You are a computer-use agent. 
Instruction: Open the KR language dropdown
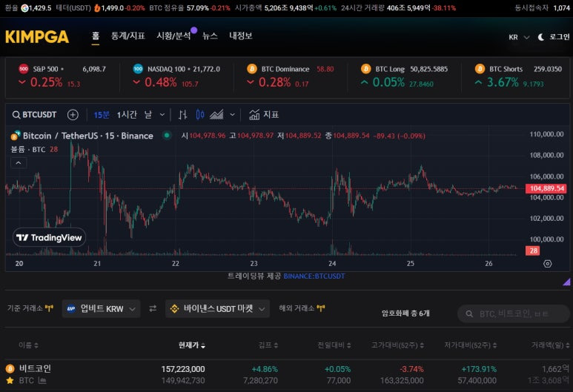tap(519, 37)
